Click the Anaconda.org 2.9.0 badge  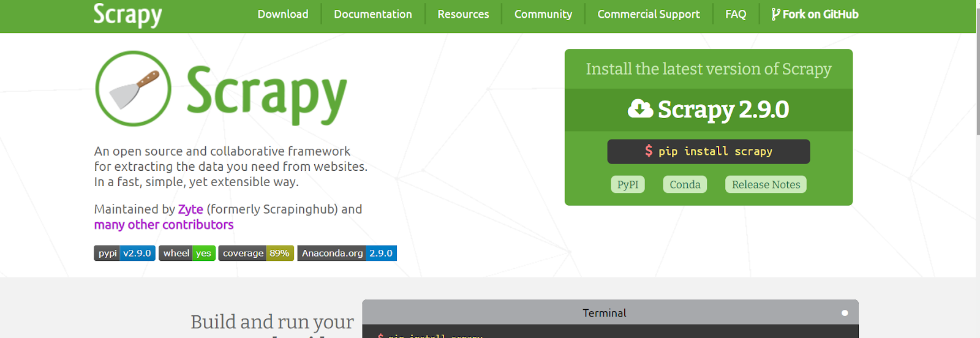347,254
